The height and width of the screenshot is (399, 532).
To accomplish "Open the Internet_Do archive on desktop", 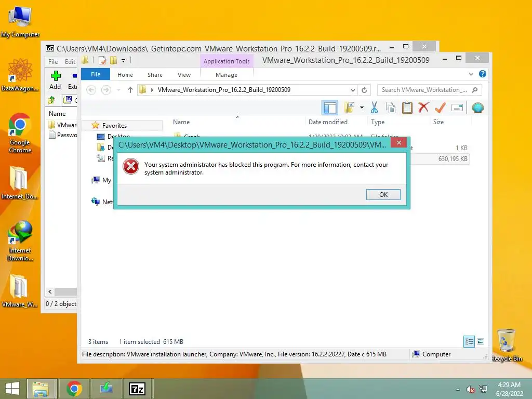I will tap(19, 182).
